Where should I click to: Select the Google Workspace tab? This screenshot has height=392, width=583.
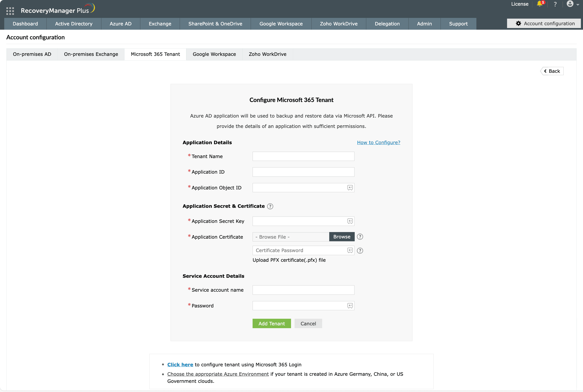pos(214,54)
